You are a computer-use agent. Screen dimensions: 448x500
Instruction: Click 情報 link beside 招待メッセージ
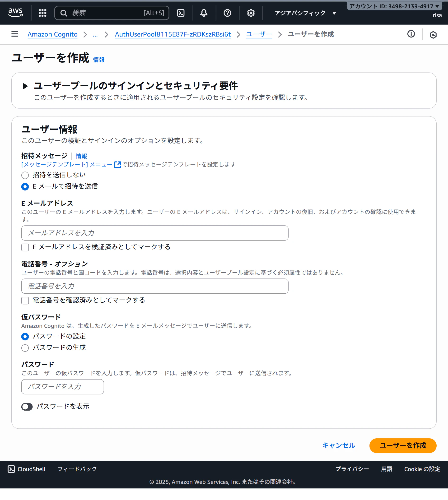click(x=81, y=156)
